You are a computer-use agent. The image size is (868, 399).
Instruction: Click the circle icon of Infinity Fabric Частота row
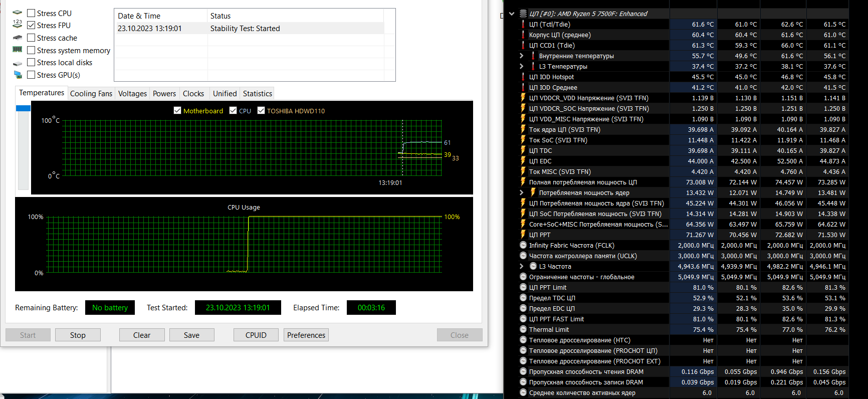point(523,245)
